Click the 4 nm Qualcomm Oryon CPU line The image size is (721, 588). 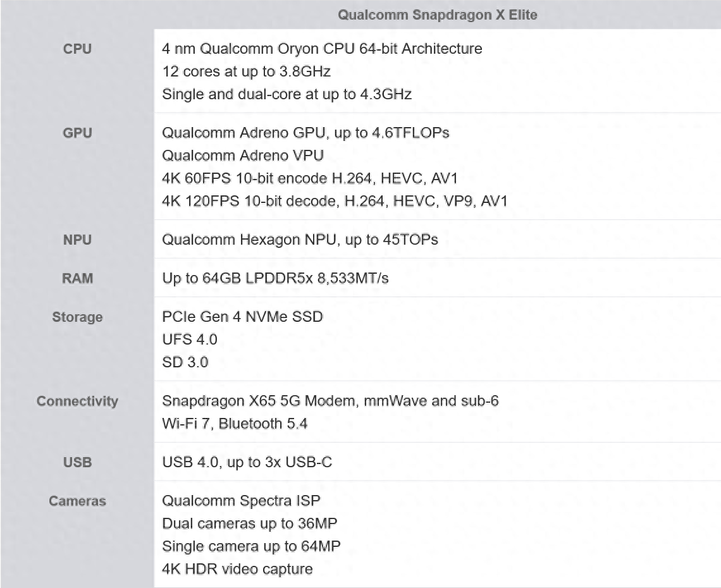click(322, 49)
